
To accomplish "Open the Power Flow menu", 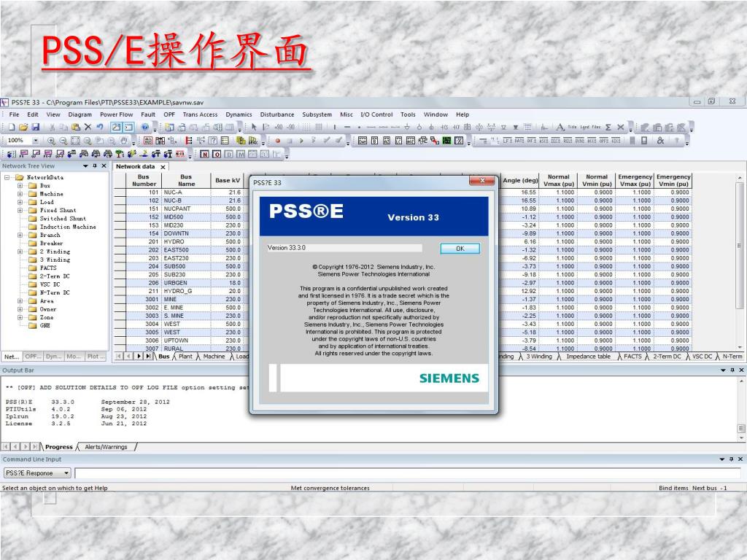I will pyautogui.click(x=116, y=114).
